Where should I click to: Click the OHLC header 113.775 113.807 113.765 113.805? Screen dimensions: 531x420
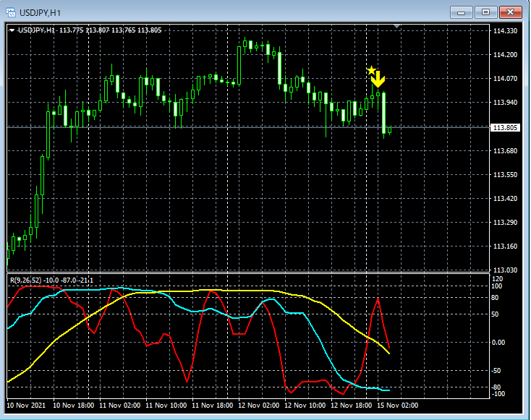[x=111, y=30]
